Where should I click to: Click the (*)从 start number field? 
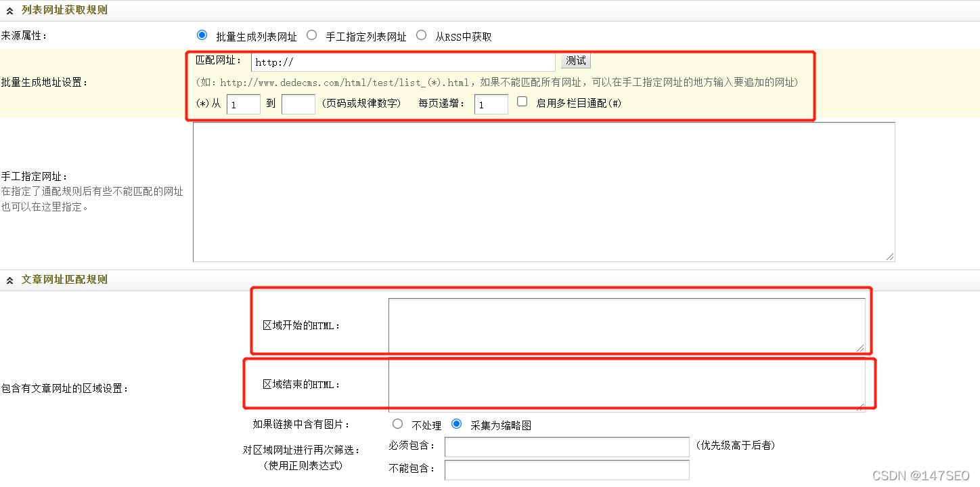(x=244, y=104)
